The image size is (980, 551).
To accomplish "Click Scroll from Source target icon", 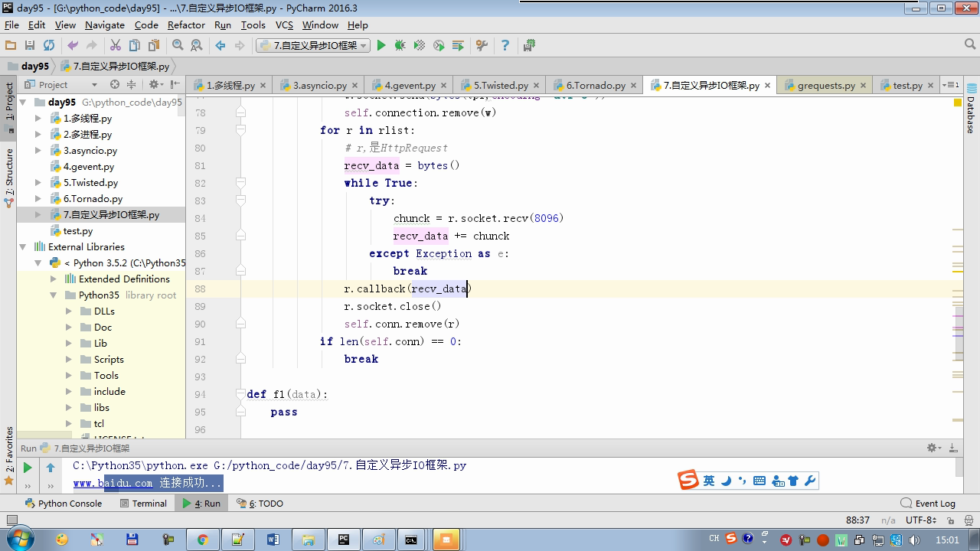I will [x=115, y=85].
